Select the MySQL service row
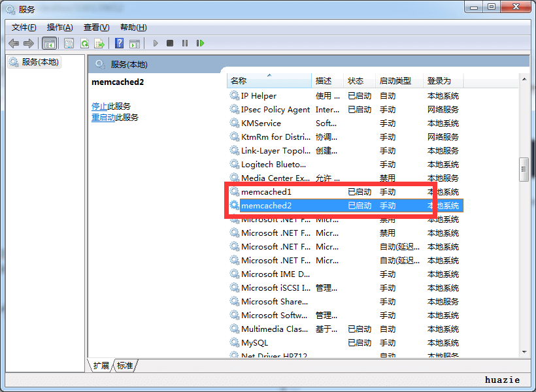 [x=345, y=342]
